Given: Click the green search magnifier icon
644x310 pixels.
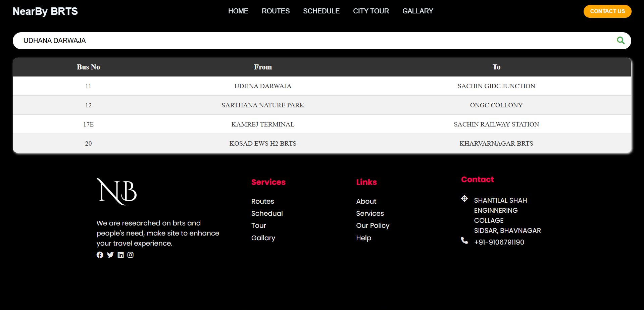Looking at the screenshot, I should (x=621, y=41).
